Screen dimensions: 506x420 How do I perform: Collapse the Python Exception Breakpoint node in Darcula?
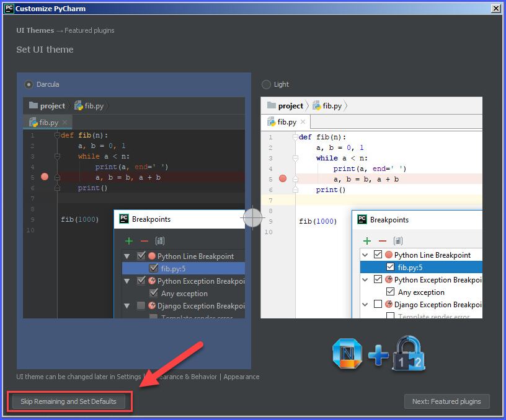(x=127, y=281)
